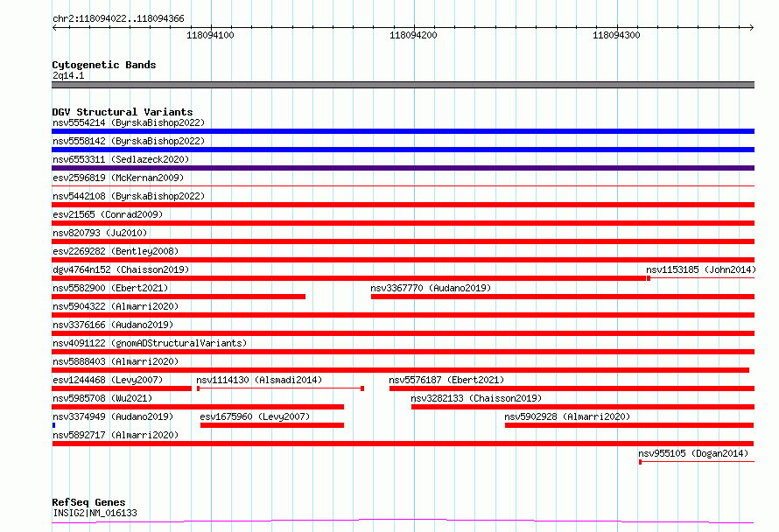
Task: Click the 118094300 ruler position label
Action: click(616, 35)
